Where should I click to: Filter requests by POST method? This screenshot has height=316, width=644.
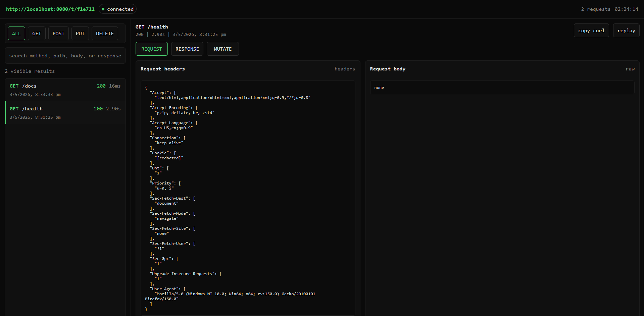(58, 34)
